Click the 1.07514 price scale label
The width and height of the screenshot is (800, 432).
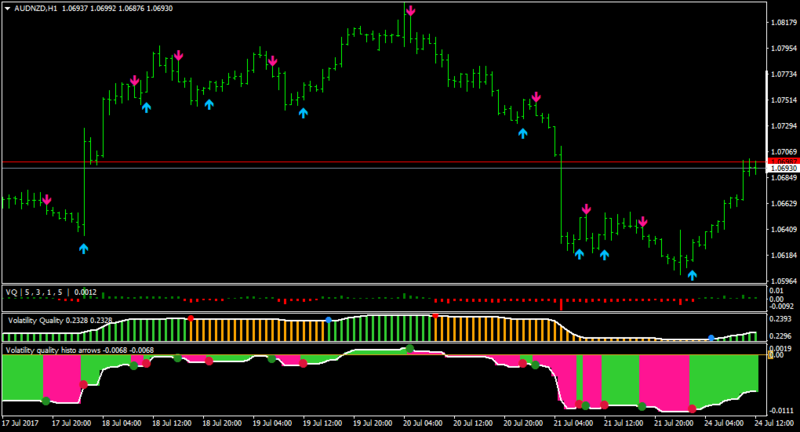point(784,100)
